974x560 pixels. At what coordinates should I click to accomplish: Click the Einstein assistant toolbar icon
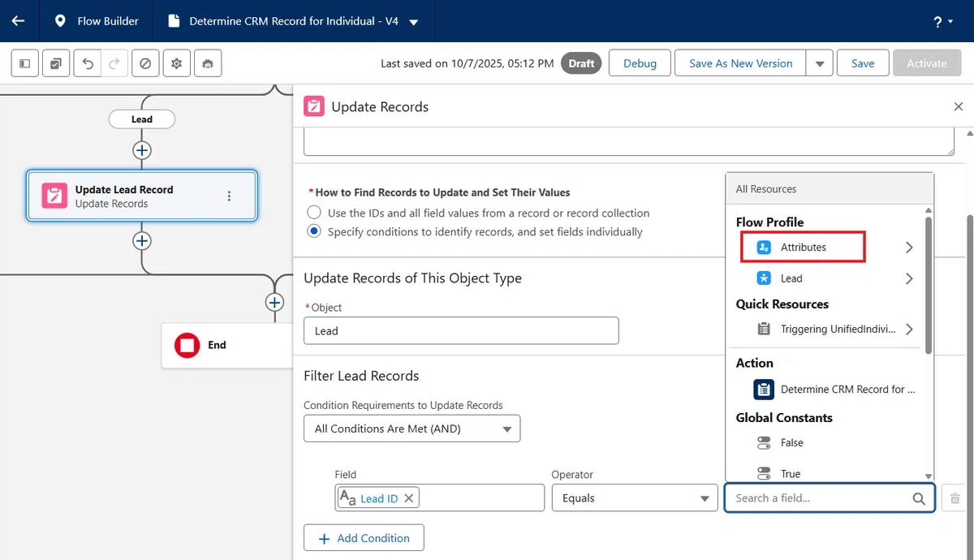[x=208, y=63]
